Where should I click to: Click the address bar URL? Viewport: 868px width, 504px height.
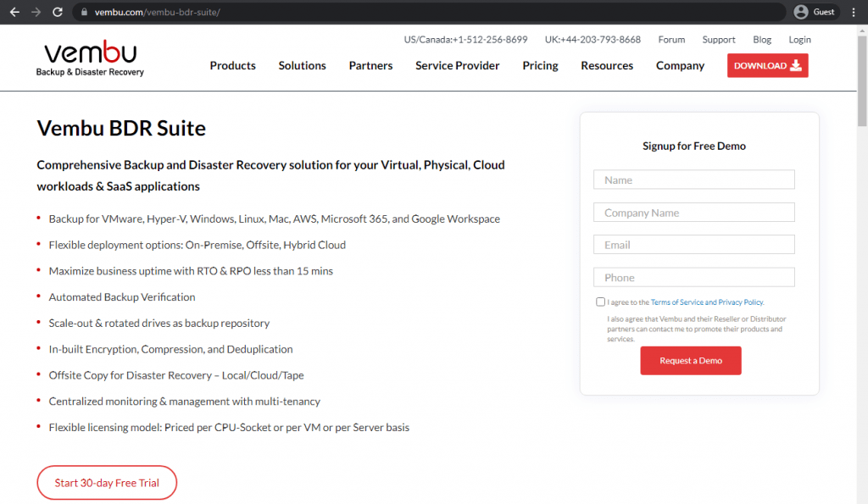[x=157, y=12]
